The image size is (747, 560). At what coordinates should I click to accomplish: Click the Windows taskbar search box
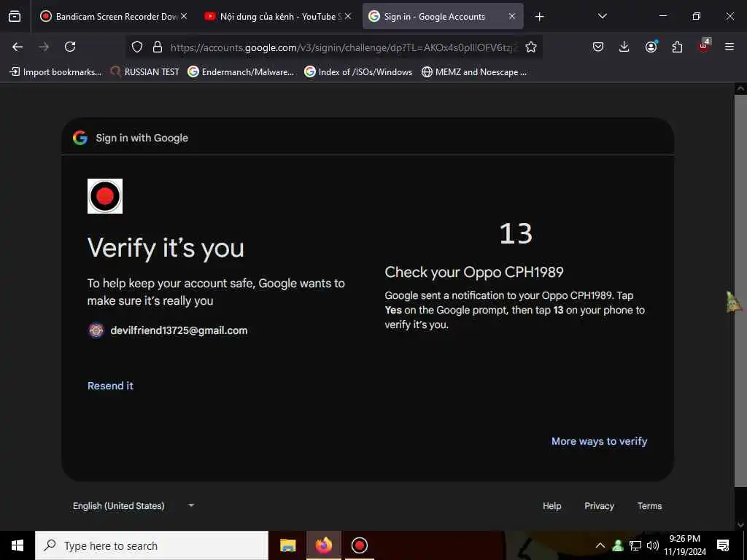click(152, 545)
